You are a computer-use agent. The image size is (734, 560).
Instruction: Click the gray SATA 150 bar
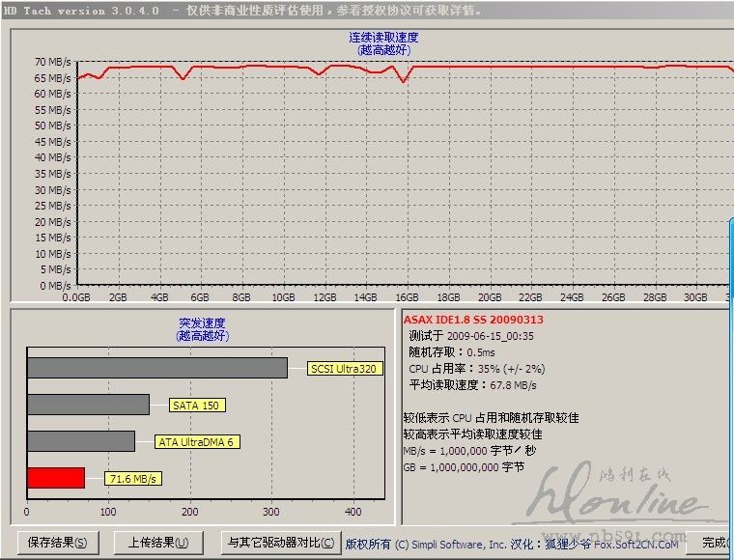point(88,405)
